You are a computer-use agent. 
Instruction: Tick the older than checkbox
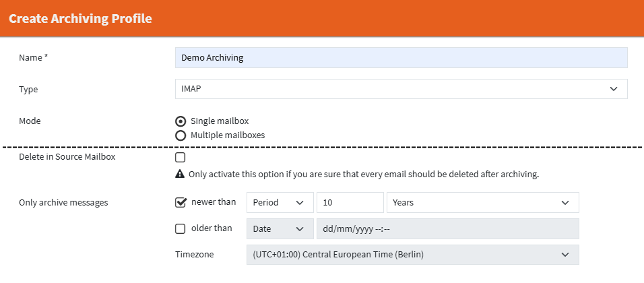(180, 228)
